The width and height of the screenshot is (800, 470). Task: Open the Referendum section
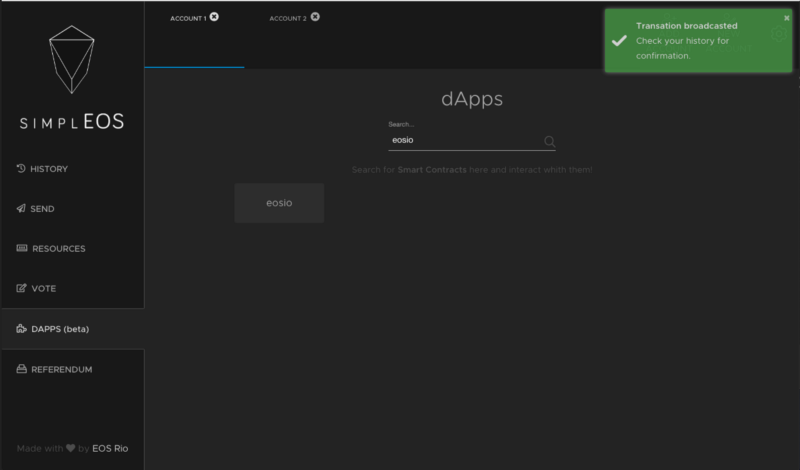55,369
